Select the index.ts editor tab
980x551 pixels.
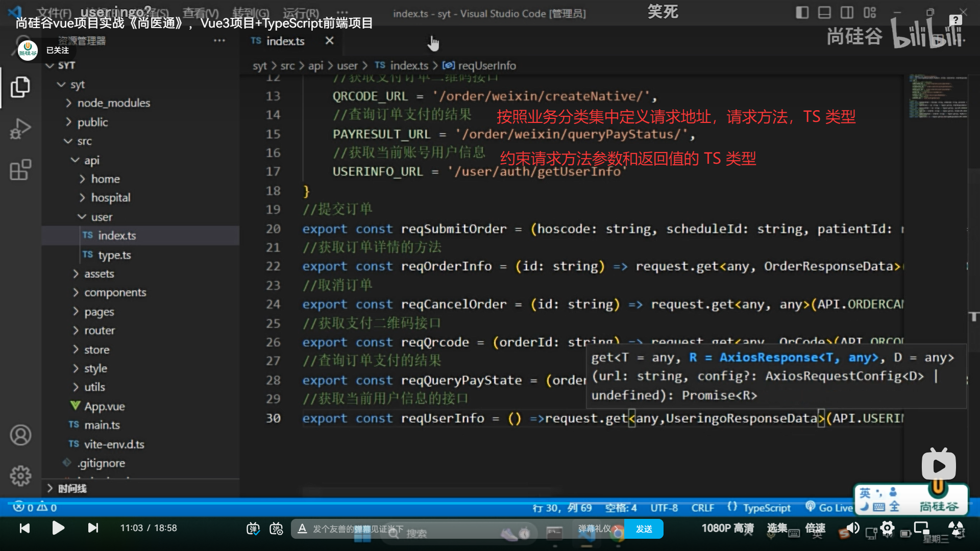tap(284, 41)
